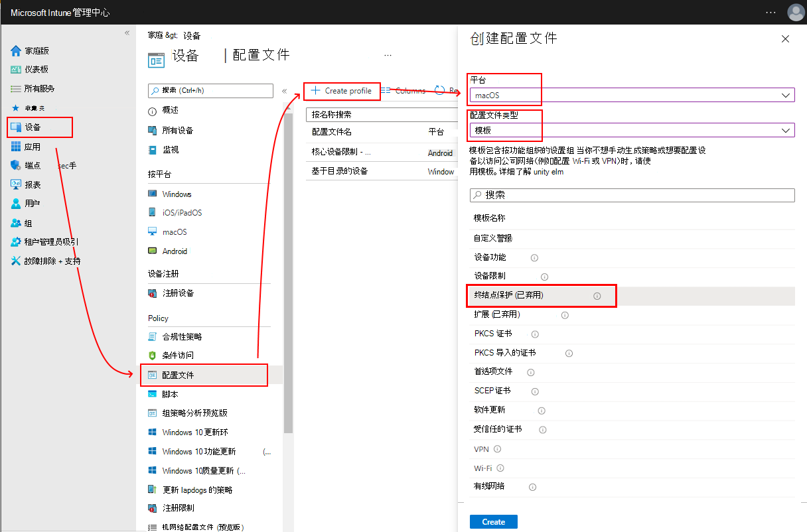Viewport: 807px width, 532px height.
Task: Collapse the devices menu pane chevron
Action: tap(284, 91)
